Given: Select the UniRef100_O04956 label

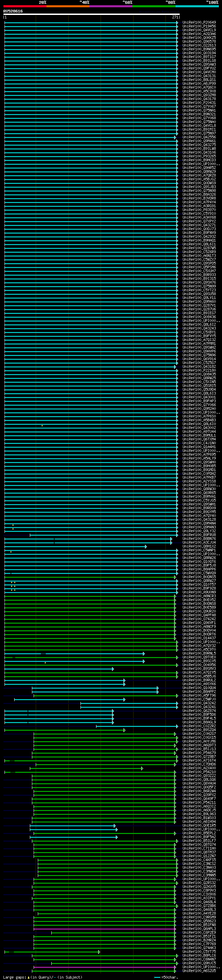Looking at the screenshot, I should (199, 665).
